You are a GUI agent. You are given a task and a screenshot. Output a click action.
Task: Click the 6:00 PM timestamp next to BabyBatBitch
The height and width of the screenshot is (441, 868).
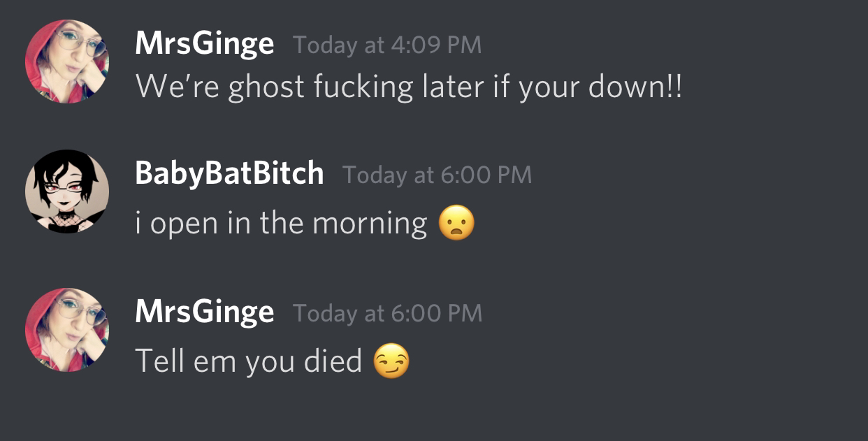click(437, 175)
